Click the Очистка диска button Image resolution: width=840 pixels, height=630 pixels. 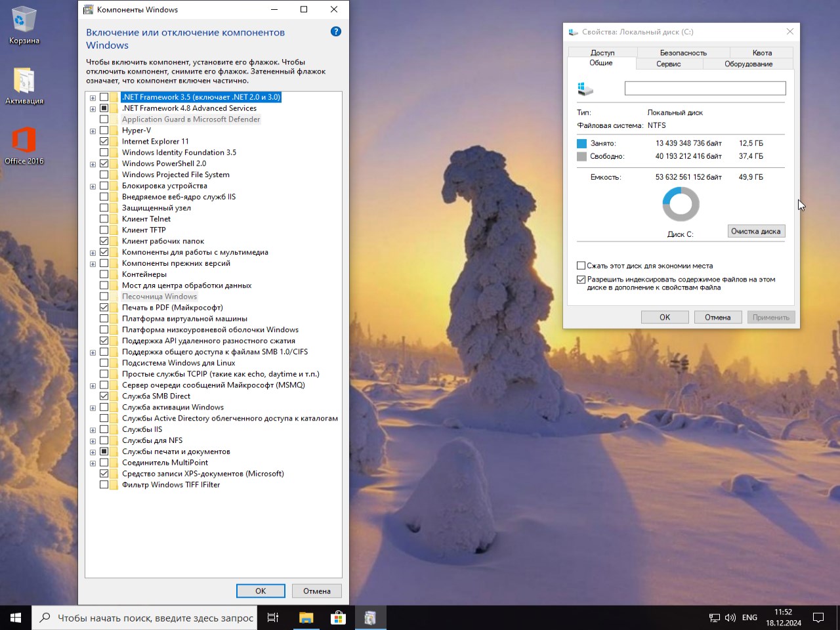click(756, 231)
